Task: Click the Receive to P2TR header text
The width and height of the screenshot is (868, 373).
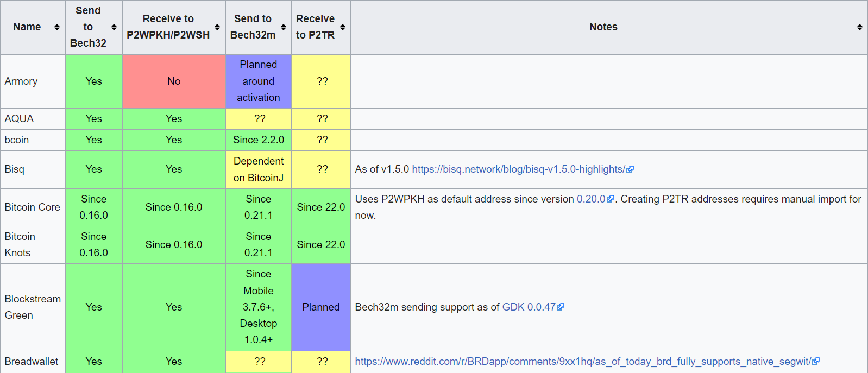Action: [315, 27]
